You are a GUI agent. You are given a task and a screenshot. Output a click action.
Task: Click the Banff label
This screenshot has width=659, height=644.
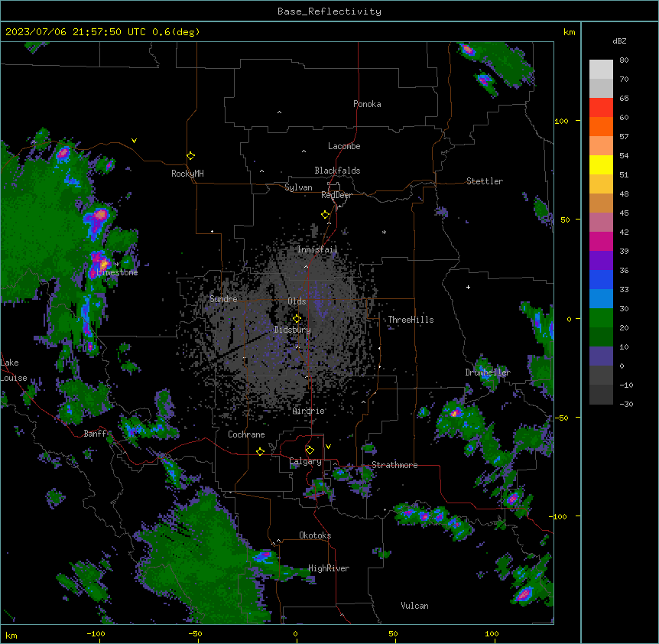[x=95, y=434]
